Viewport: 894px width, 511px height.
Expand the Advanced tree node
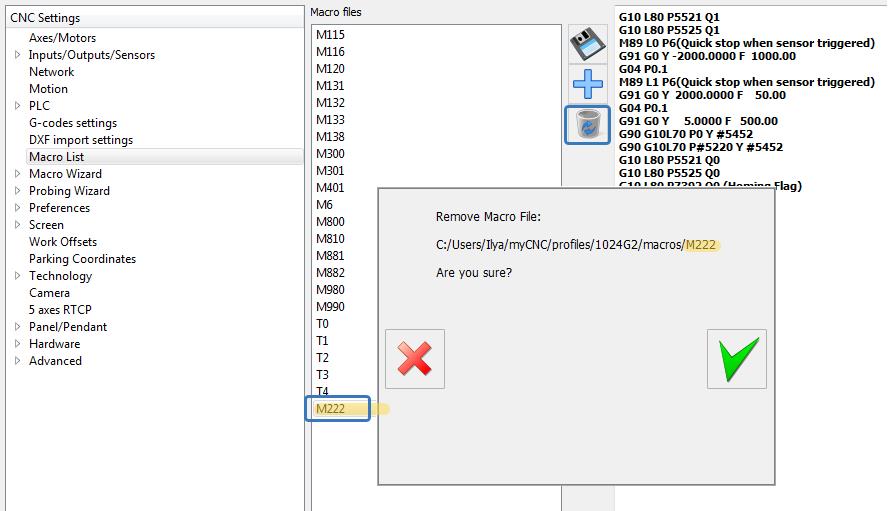(18, 361)
